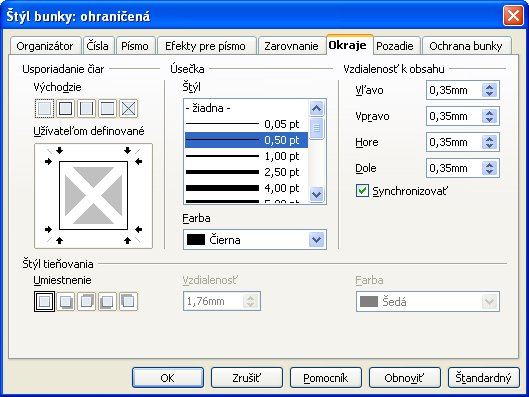Switch to the Čísla tab
529x397 pixels.
click(98, 46)
